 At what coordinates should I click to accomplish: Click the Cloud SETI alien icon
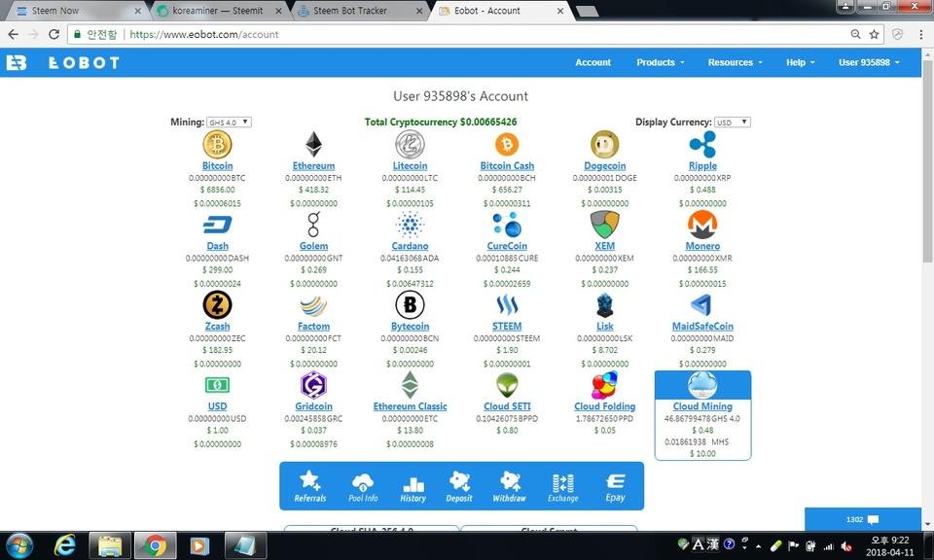507,385
